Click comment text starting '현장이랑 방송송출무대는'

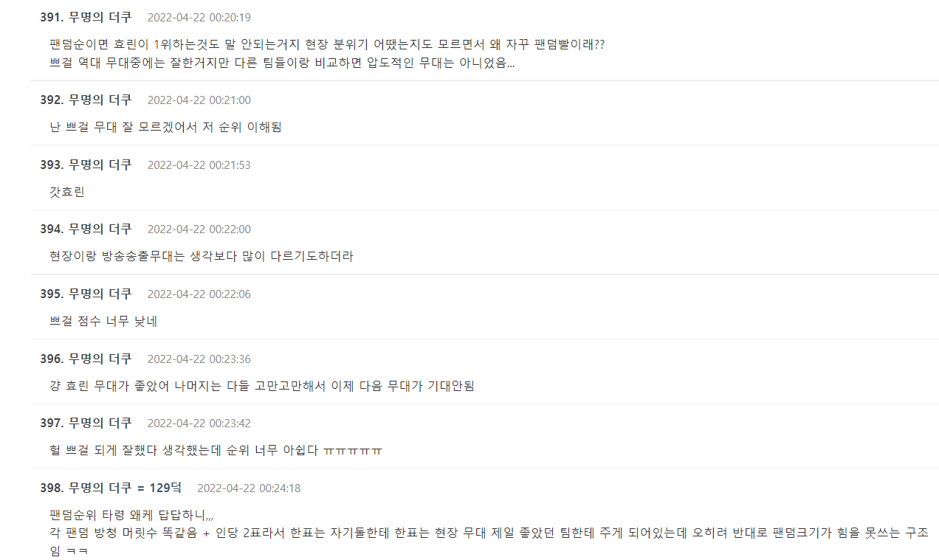[201, 257]
